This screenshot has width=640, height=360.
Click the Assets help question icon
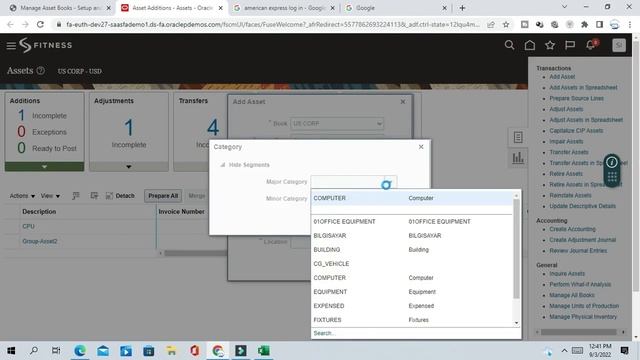pos(40,71)
